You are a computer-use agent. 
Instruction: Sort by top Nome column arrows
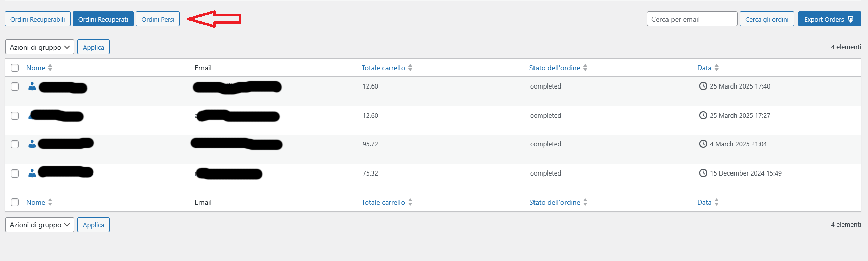[x=50, y=68]
